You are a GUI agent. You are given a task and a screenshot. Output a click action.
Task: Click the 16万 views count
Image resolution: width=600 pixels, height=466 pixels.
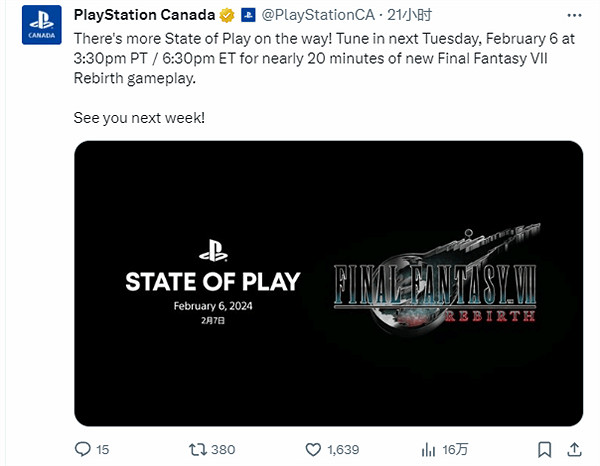click(x=452, y=449)
